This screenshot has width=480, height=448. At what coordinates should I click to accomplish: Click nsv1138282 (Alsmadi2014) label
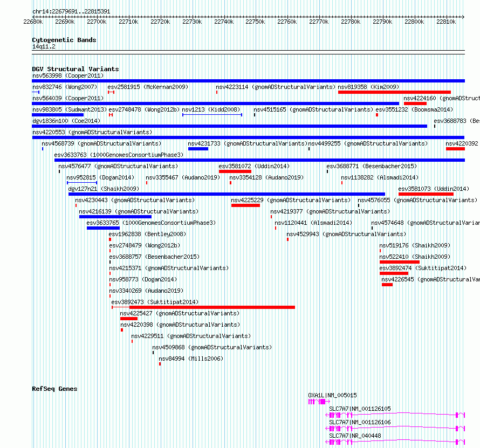(380, 177)
